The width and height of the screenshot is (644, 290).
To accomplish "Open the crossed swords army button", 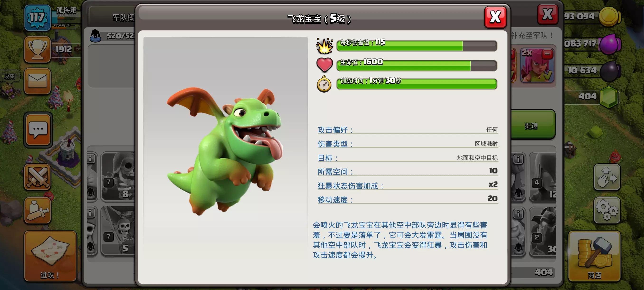I will click(x=38, y=177).
